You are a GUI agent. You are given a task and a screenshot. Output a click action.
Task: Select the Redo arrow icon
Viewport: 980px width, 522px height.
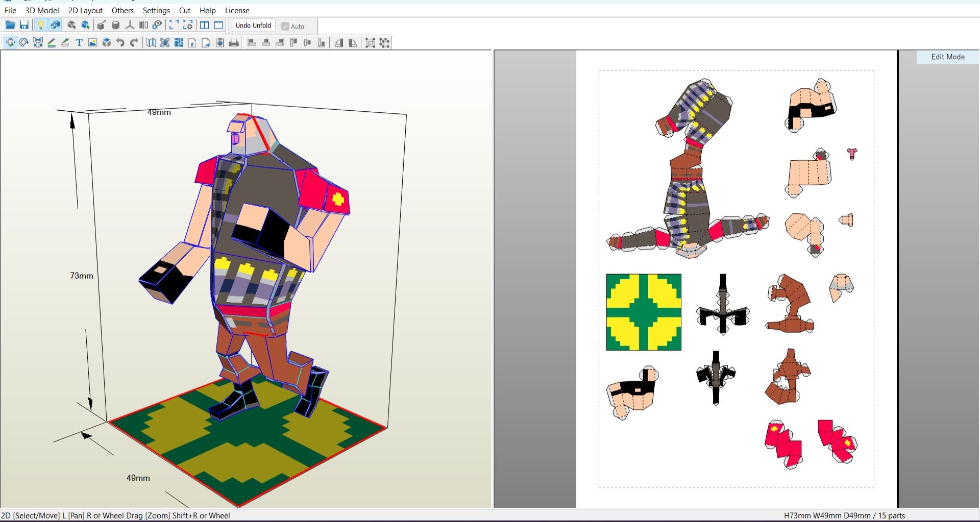click(134, 43)
